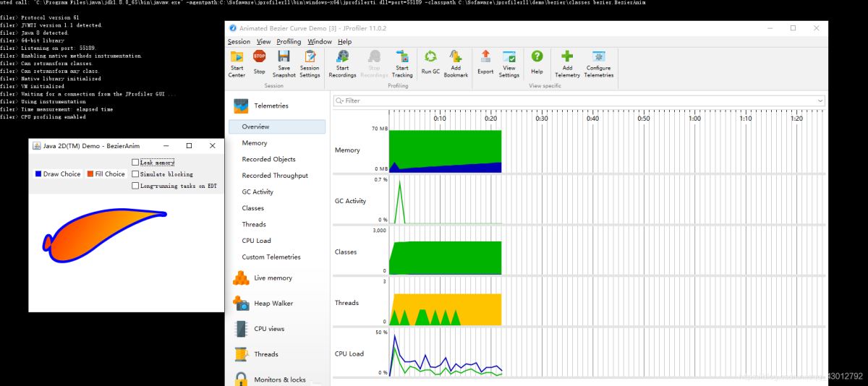Click the Add Bookmark icon
This screenshot has width=868, height=386.
[x=456, y=57]
